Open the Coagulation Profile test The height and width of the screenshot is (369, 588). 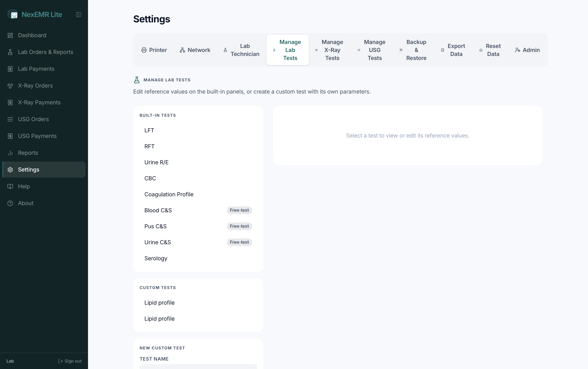[198, 194]
